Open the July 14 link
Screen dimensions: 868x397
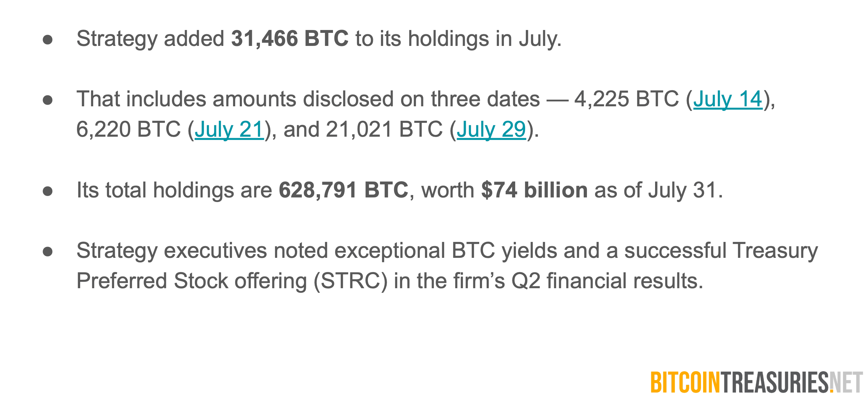(x=727, y=99)
